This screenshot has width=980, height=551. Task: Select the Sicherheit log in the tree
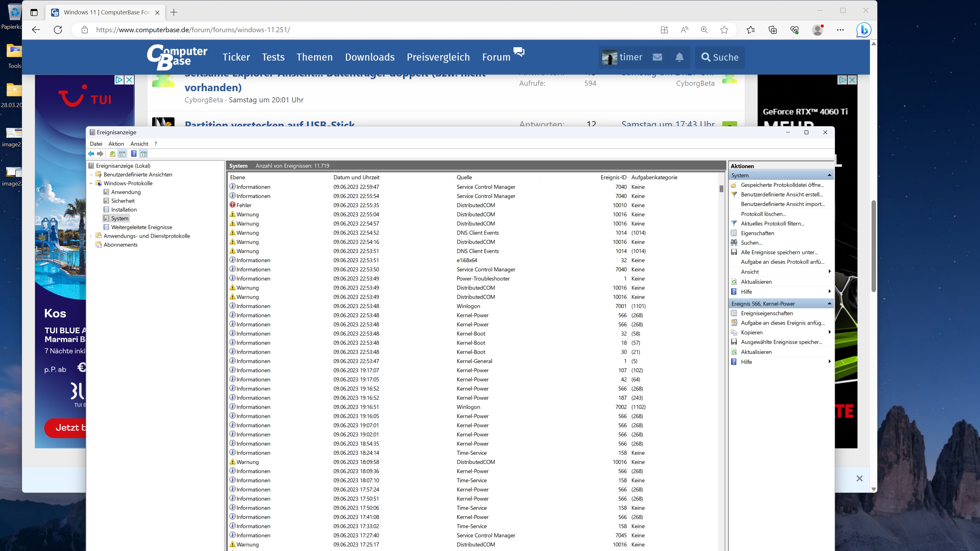point(122,201)
